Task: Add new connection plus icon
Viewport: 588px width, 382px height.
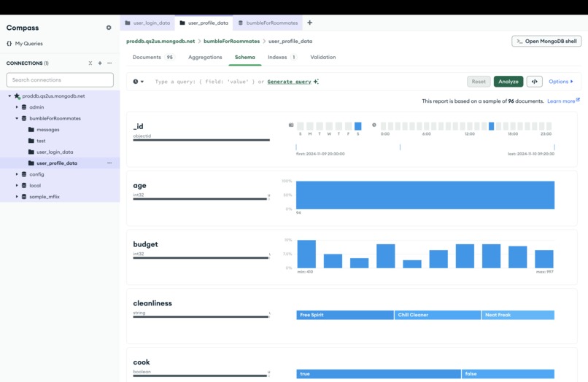Action: point(100,63)
